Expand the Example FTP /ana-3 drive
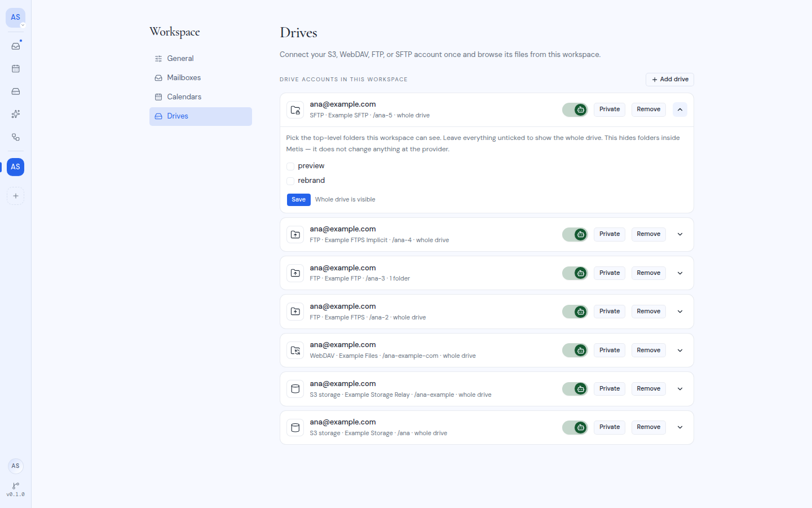The image size is (812, 508). 680,273
